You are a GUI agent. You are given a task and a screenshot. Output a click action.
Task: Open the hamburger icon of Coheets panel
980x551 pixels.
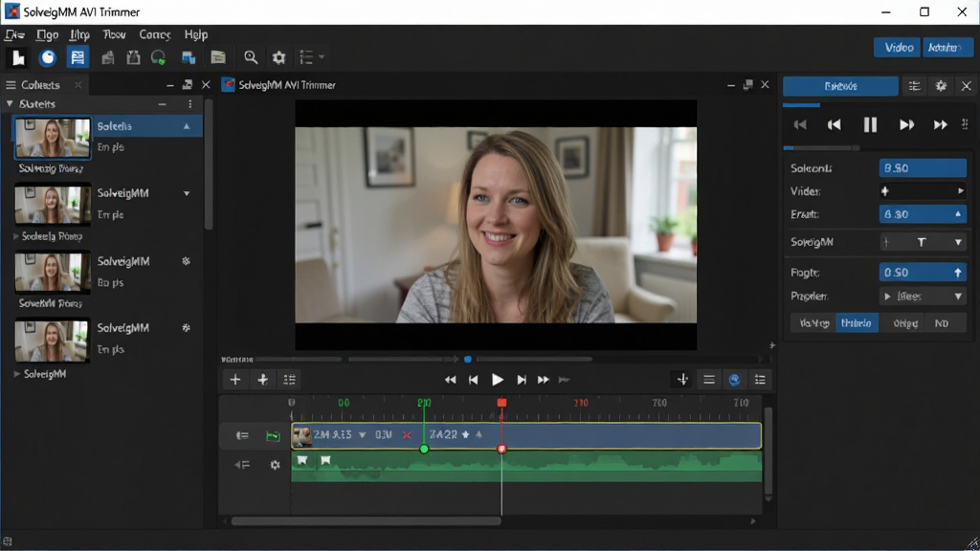pos(11,85)
